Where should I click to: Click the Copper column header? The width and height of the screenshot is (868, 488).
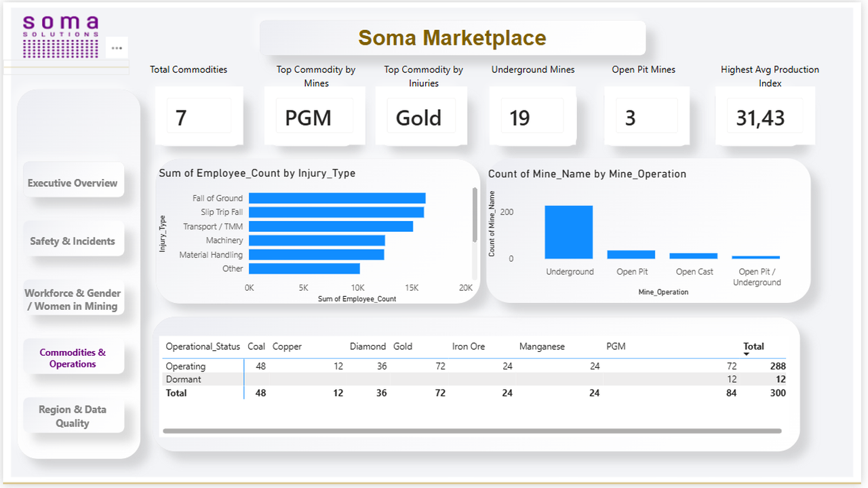[287, 346]
